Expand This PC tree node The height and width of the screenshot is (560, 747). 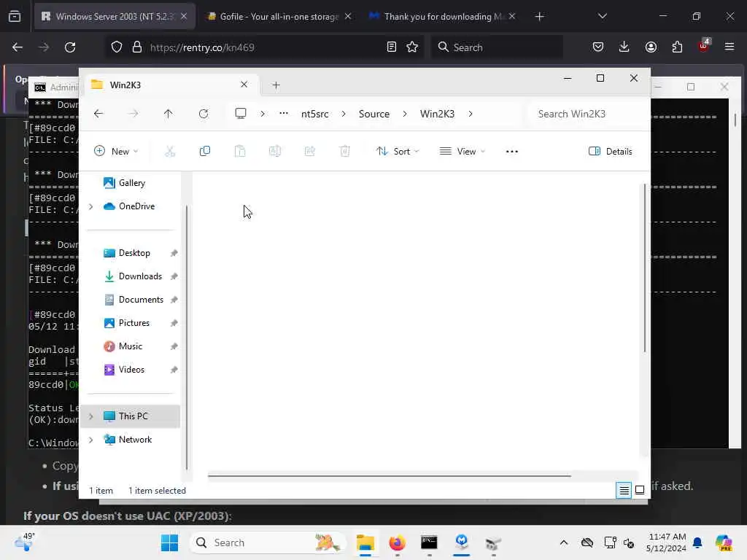pos(91,416)
